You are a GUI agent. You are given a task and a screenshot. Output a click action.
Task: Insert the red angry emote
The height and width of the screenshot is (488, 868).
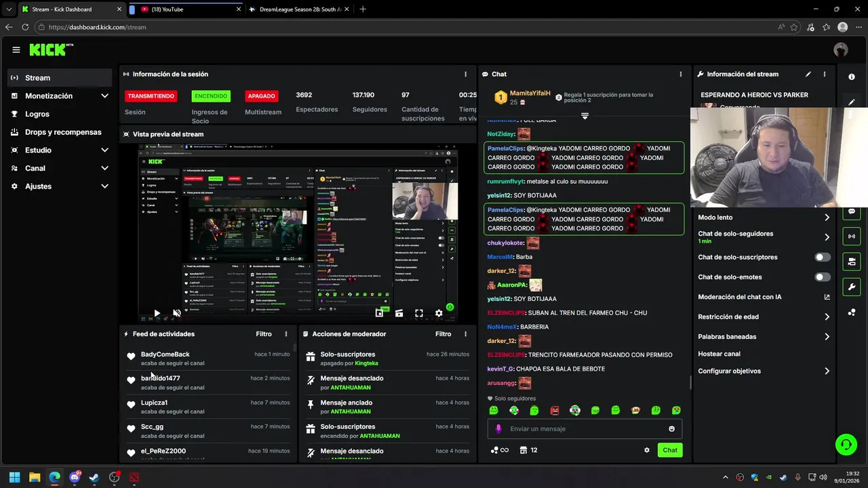tap(555, 410)
